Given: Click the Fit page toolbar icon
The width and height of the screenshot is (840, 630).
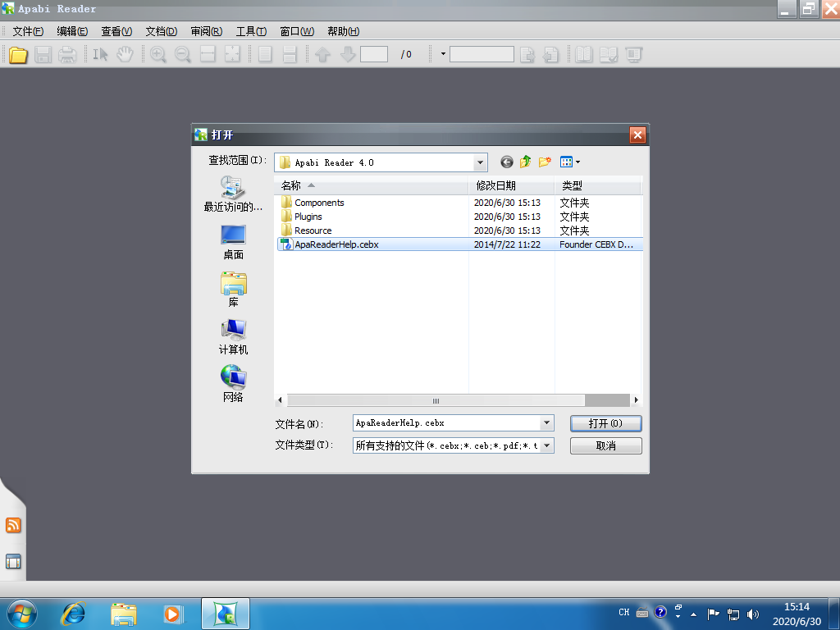Looking at the screenshot, I should [232, 55].
